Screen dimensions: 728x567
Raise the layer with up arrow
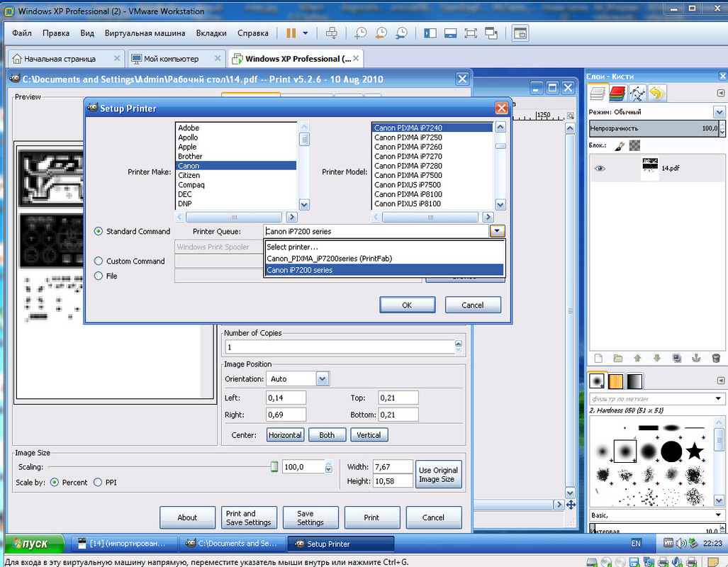(637, 358)
